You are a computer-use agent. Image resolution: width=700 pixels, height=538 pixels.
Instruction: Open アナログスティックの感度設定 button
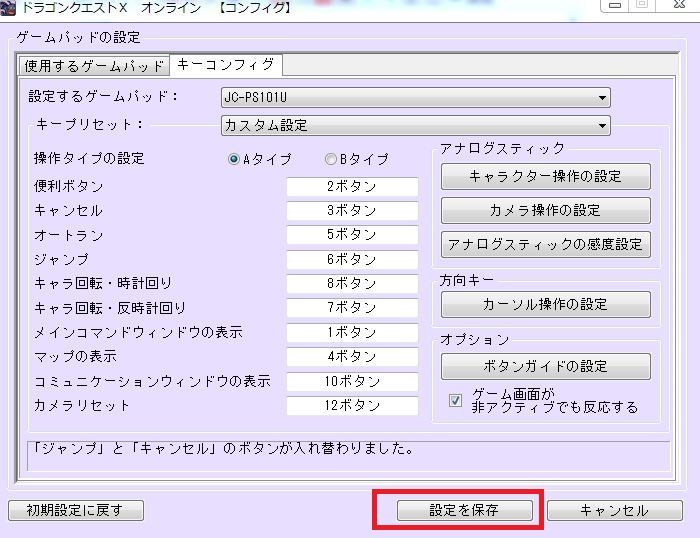546,244
